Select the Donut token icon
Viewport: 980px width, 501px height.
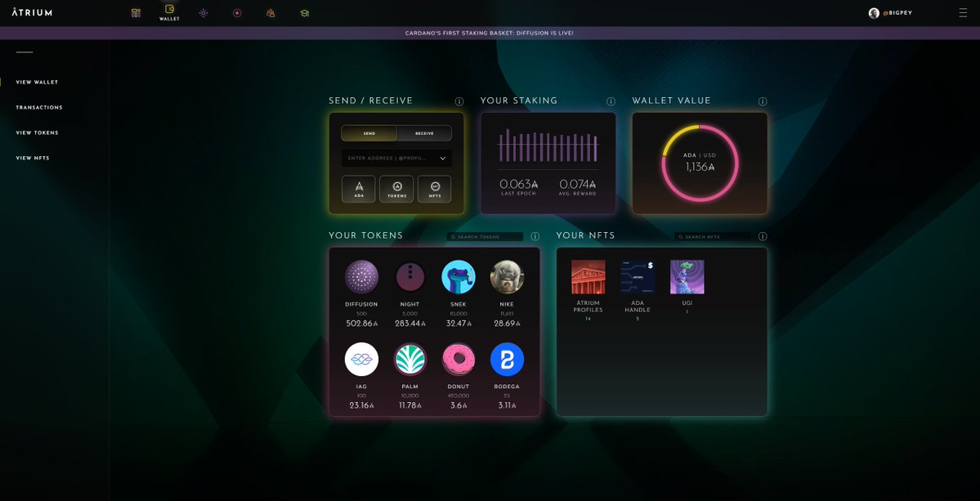tap(459, 359)
